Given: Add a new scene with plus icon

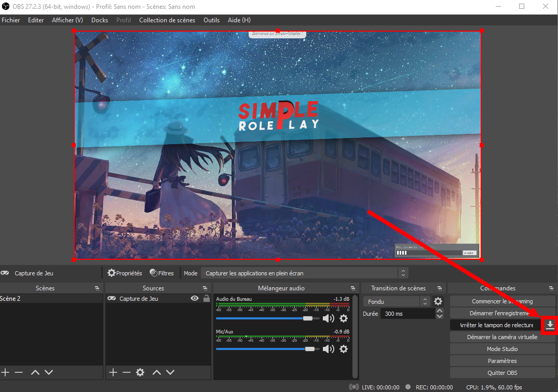Looking at the screenshot, I should tap(5, 372).
